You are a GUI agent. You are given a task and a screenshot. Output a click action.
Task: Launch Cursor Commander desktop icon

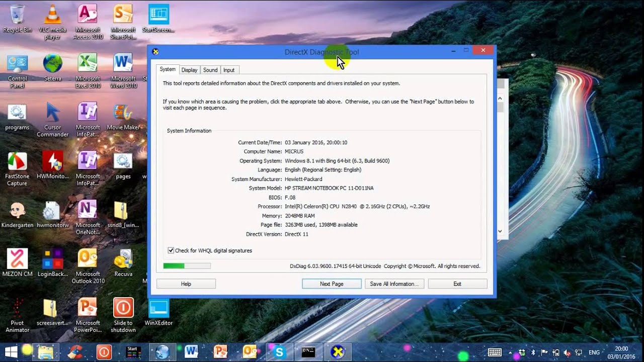[x=52, y=120]
